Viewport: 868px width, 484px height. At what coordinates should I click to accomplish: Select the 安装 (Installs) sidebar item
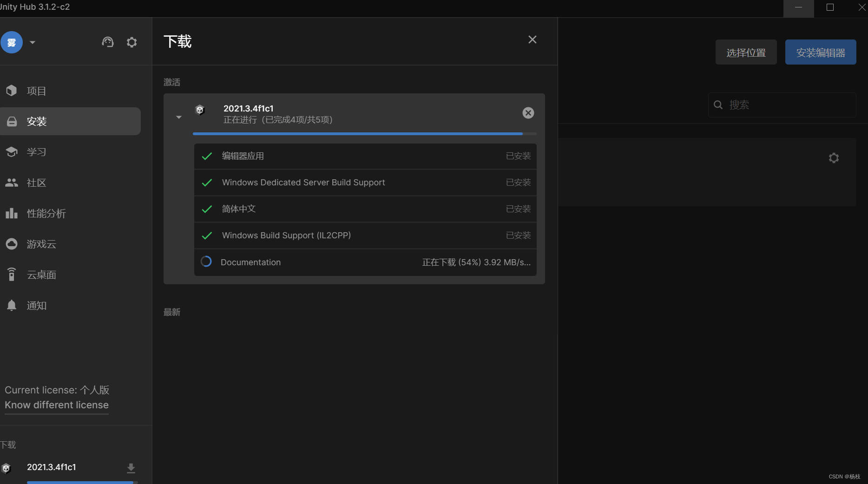(70, 121)
